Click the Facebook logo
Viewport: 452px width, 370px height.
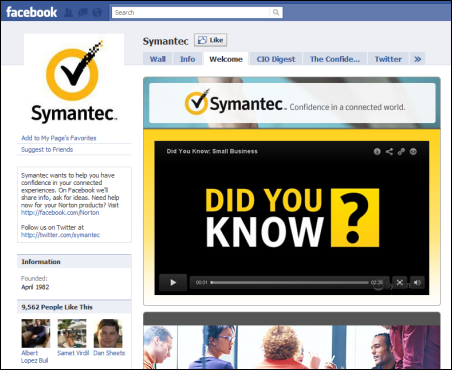31,12
